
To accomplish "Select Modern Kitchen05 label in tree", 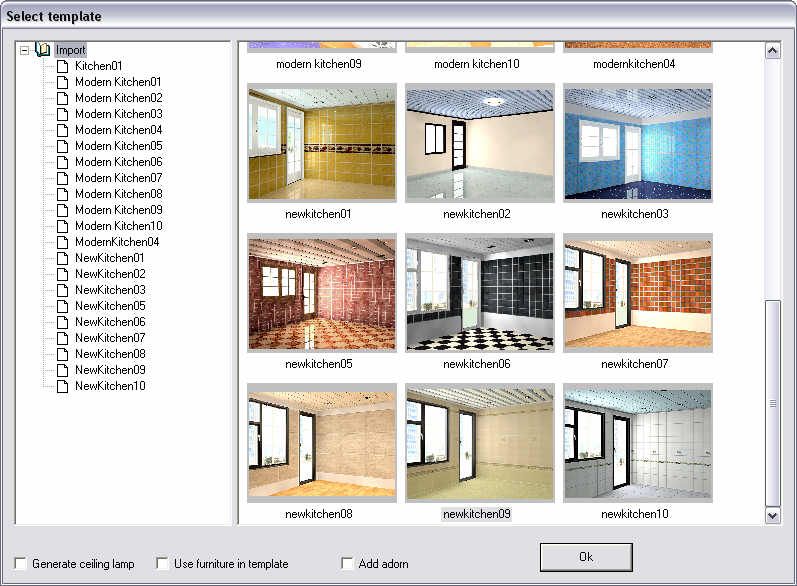I will click(x=119, y=146).
